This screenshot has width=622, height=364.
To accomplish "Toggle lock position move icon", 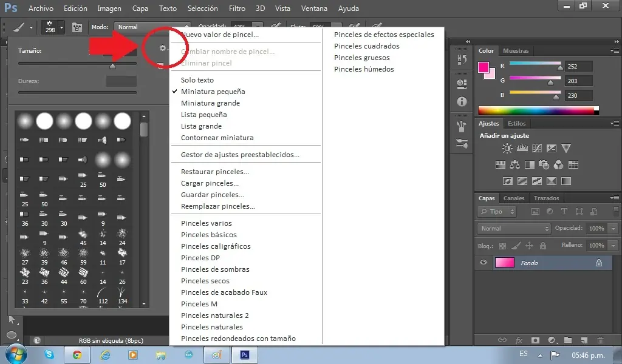I will 530,246.
